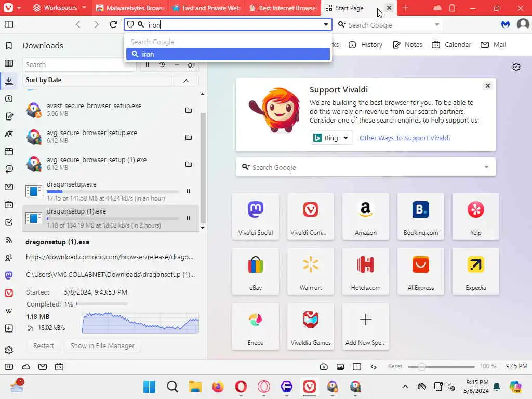The width and height of the screenshot is (532, 399).
Task: Open the Mastodon web panel icon
Action: pyautogui.click(x=9, y=275)
